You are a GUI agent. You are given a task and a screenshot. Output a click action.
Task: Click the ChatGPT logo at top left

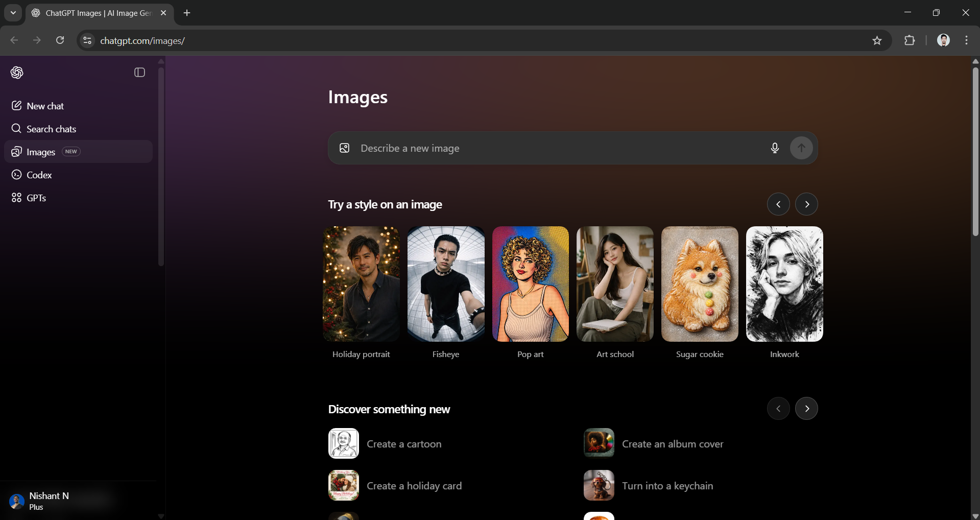tap(17, 73)
